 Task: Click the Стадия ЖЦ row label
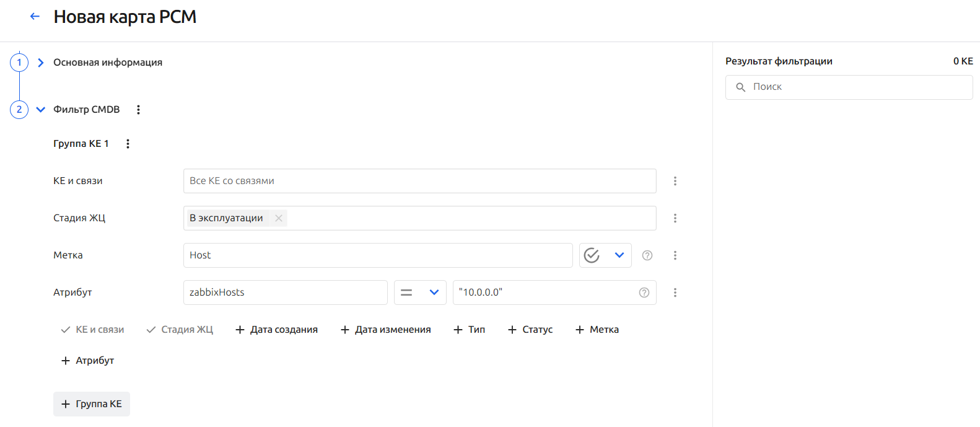pyautogui.click(x=79, y=218)
